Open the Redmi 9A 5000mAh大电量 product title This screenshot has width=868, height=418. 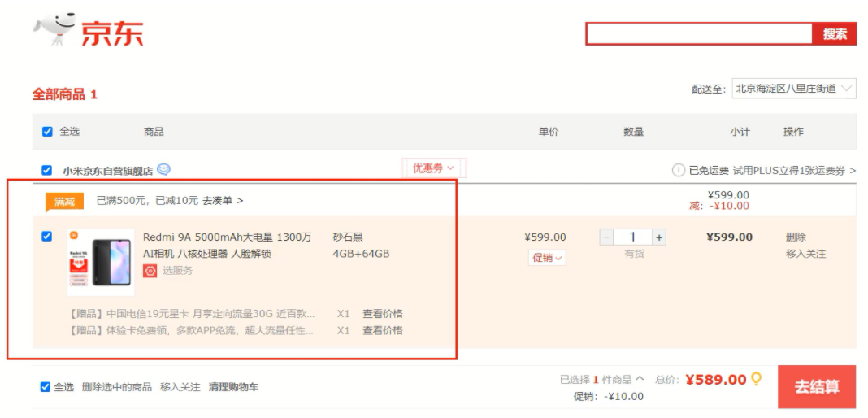click(228, 246)
